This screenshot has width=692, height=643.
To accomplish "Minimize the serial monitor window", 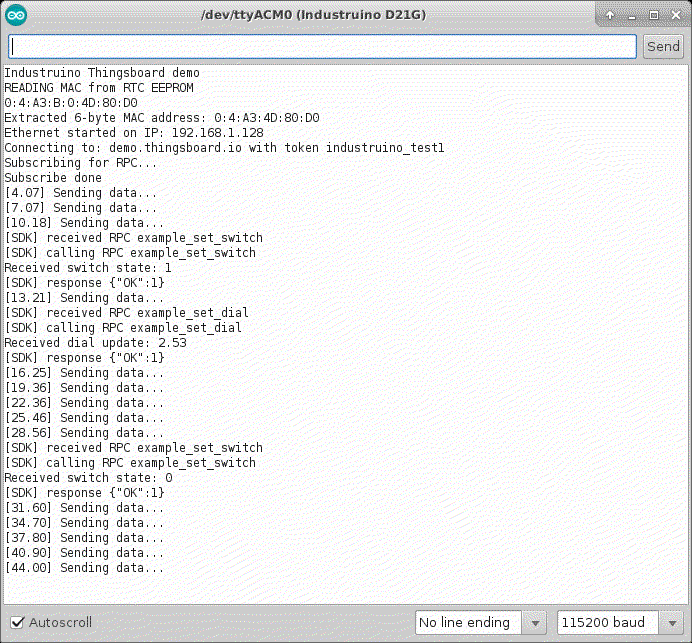I will tap(632, 15).
